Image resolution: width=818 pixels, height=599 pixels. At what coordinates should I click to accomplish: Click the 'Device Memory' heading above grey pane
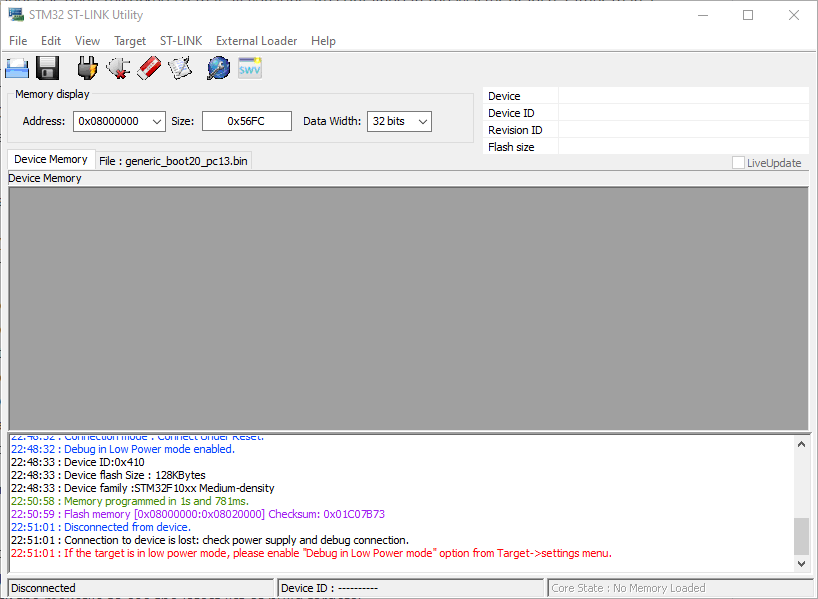[x=45, y=178]
